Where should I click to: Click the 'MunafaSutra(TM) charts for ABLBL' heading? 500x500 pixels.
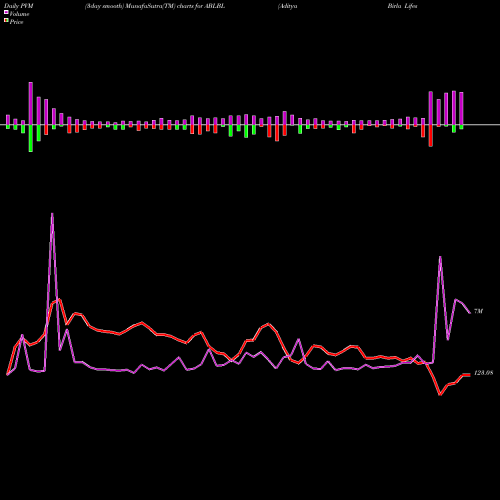tap(175, 6)
